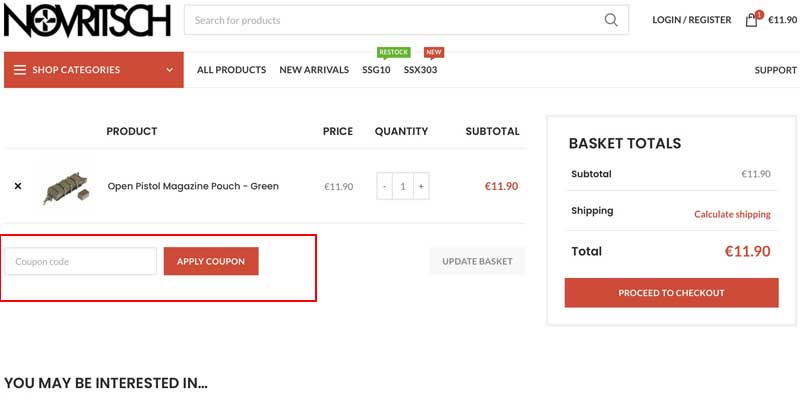Click Calculate shipping link
This screenshot has height=400, width=800.
(x=732, y=214)
